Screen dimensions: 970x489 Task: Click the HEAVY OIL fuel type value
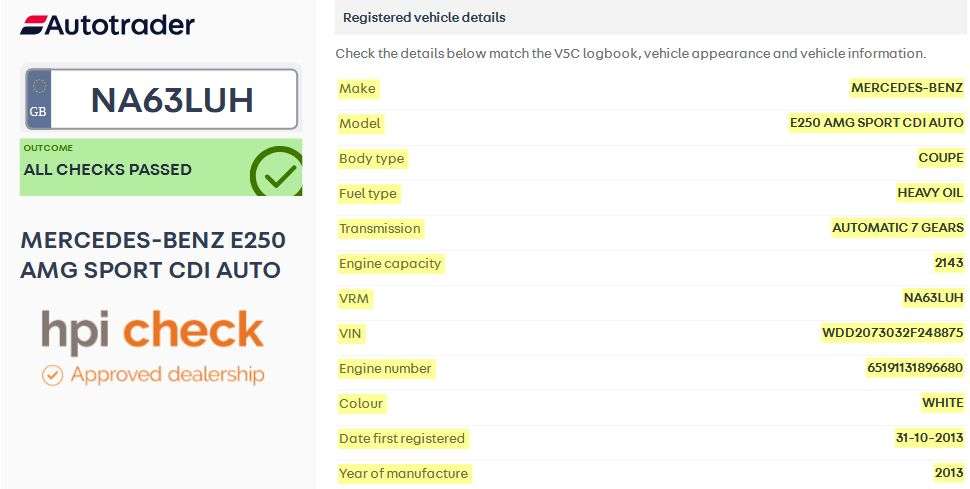click(930, 193)
